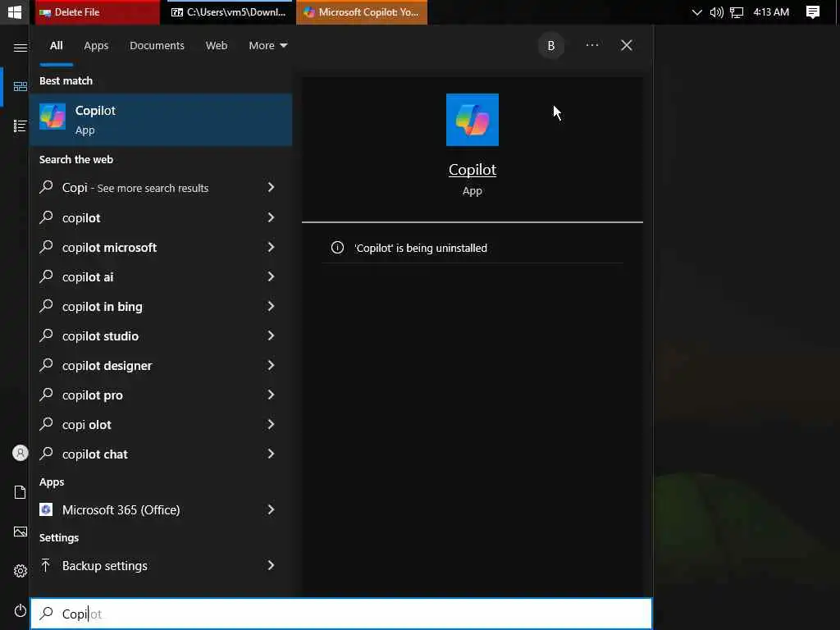Click the Copilot app icon in best match
Image resolution: width=840 pixels, height=630 pixels.
(x=52, y=116)
